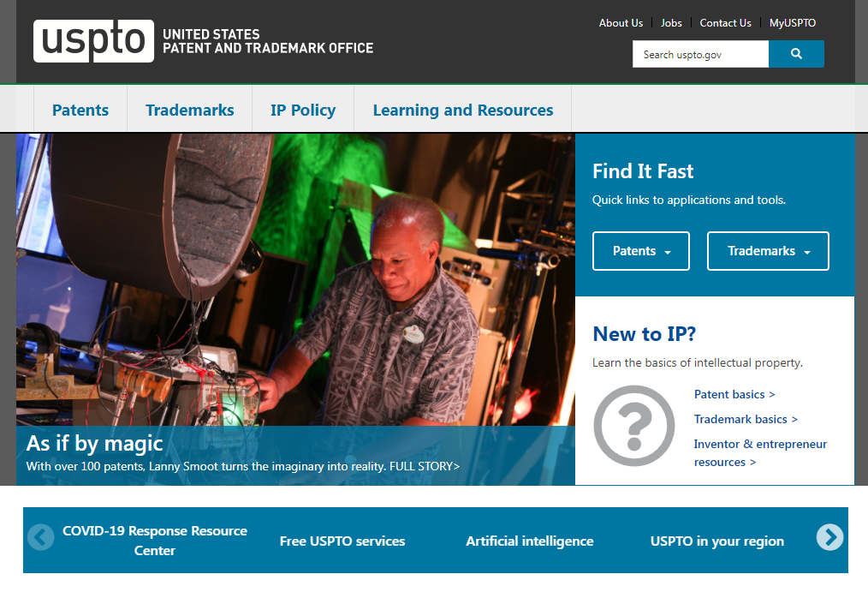Screen dimensions: 868x592
Task: Click the Lanny Smoot hero image
Action: click(x=295, y=274)
